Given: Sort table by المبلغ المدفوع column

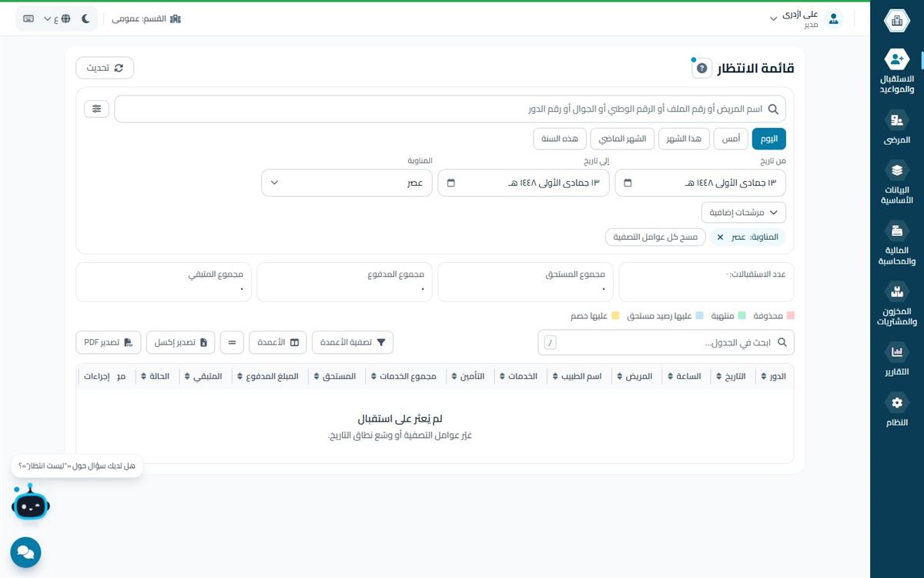Looking at the screenshot, I should coord(267,376).
